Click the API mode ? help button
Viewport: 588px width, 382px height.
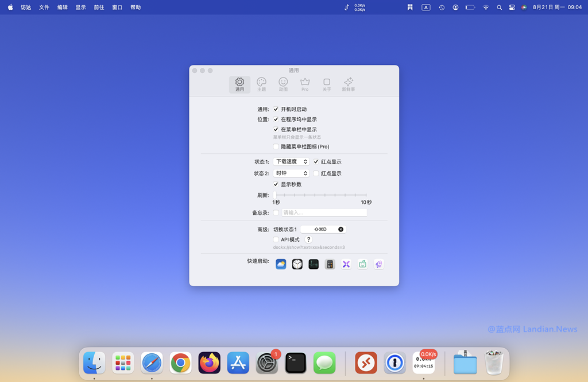point(308,240)
